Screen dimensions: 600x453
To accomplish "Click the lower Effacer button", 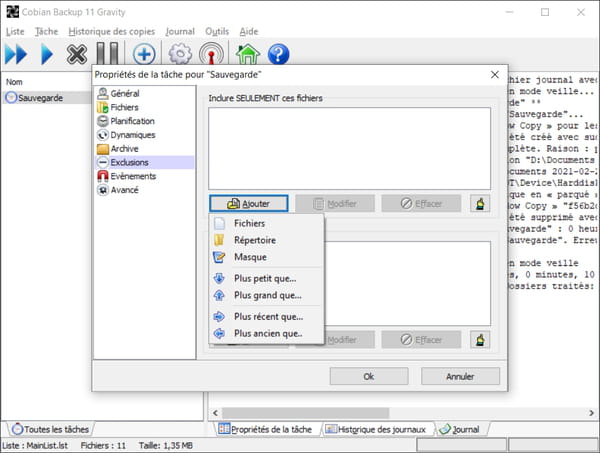I will pyautogui.click(x=421, y=340).
